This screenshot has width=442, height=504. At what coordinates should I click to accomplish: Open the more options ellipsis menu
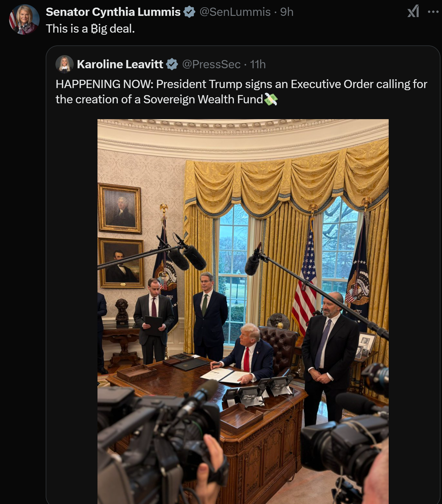pyautogui.click(x=433, y=12)
